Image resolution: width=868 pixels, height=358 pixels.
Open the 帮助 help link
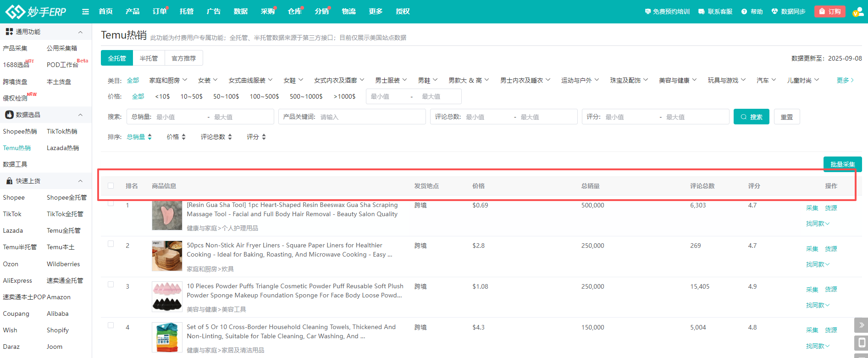point(752,11)
